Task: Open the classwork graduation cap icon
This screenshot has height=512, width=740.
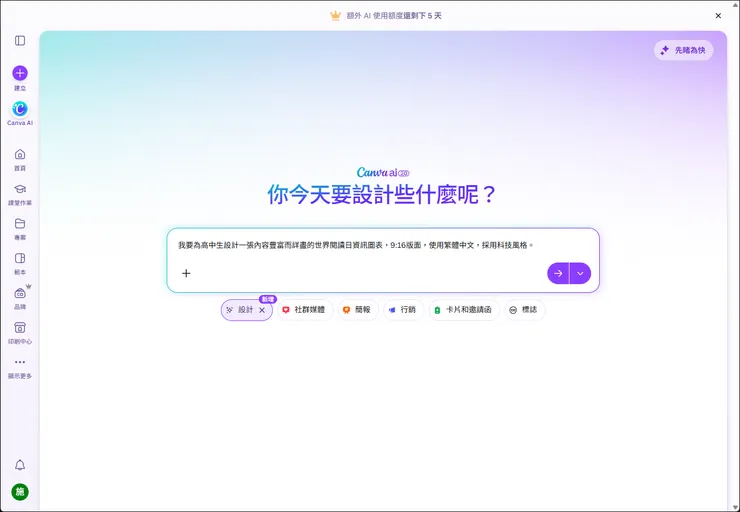Action: 20,189
